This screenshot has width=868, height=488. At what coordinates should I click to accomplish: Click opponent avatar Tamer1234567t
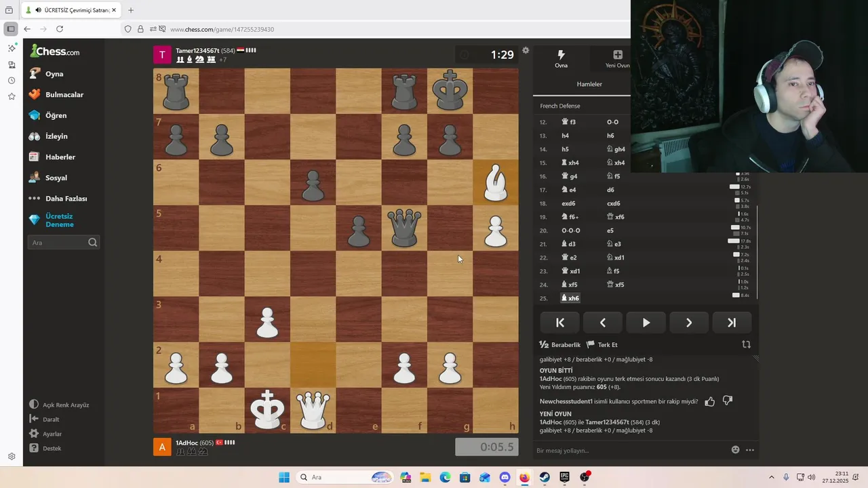[x=162, y=55]
